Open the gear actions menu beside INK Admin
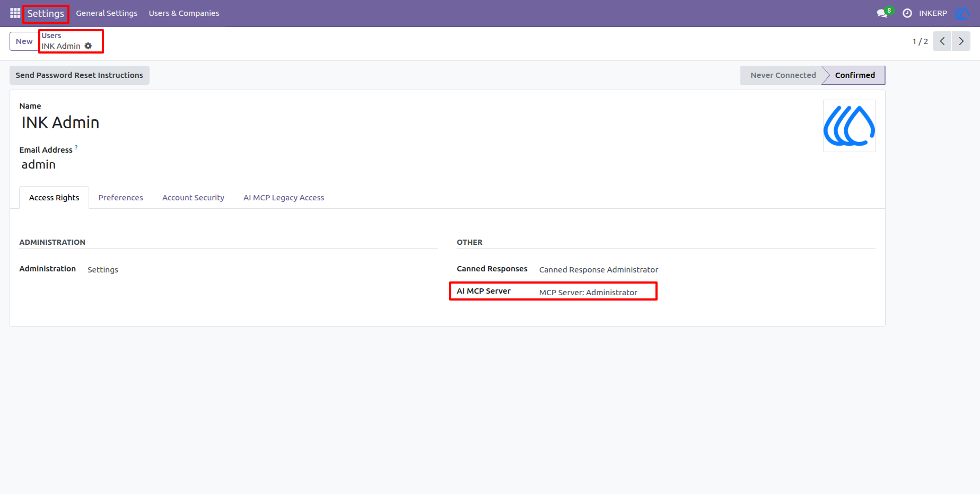 pyautogui.click(x=88, y=46)
